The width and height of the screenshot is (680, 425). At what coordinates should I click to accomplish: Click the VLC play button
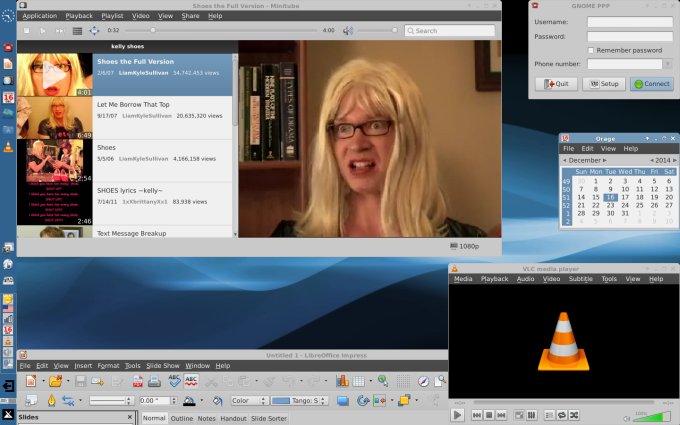[x=457, y=414]
